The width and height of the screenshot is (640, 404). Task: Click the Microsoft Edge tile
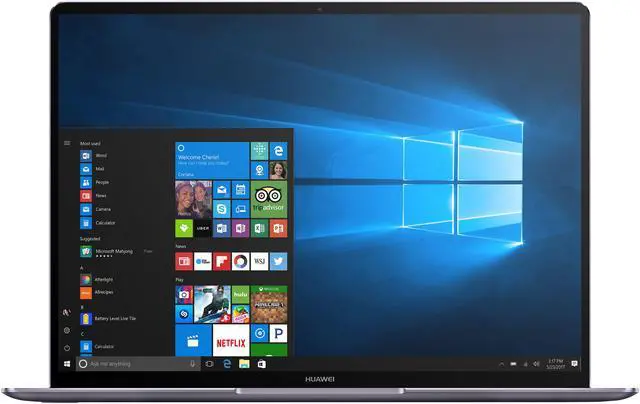279,150
